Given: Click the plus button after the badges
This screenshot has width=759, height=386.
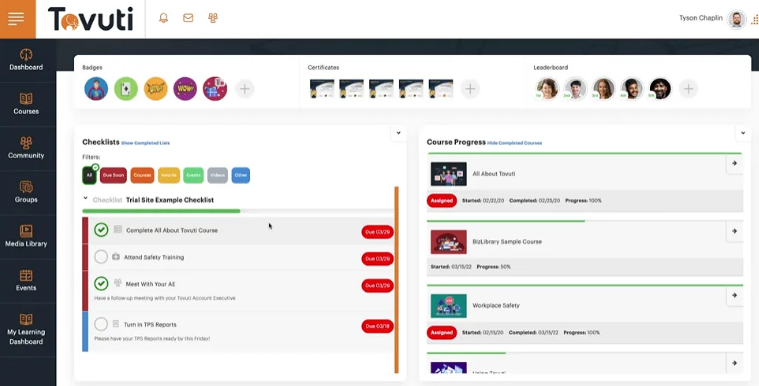Looking at the screenshot, I should point(245,89).
